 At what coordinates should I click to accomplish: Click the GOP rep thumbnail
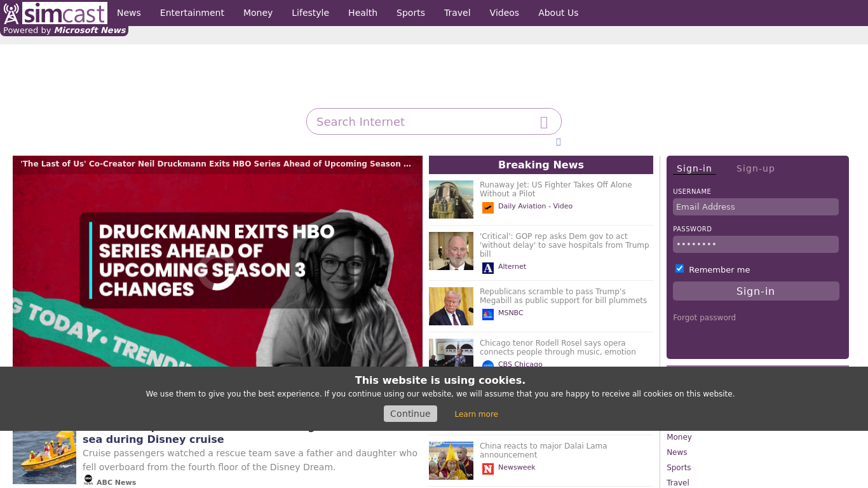point(451,251)
